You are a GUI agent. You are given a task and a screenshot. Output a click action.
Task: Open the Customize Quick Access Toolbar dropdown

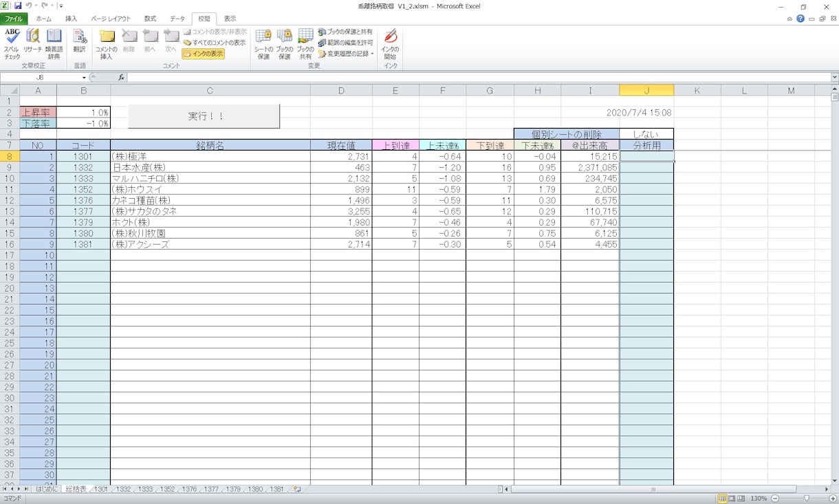click(x=61, y=6)
